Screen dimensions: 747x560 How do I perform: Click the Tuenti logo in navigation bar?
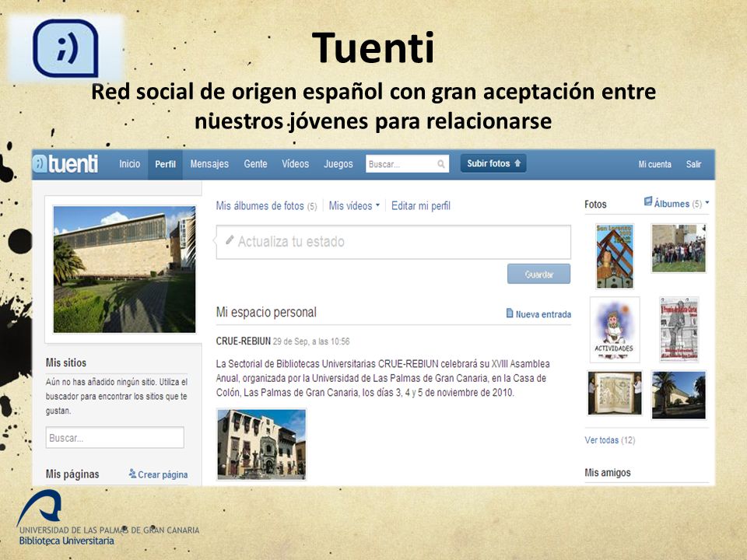pyautogui.click(x=65, y=164)
